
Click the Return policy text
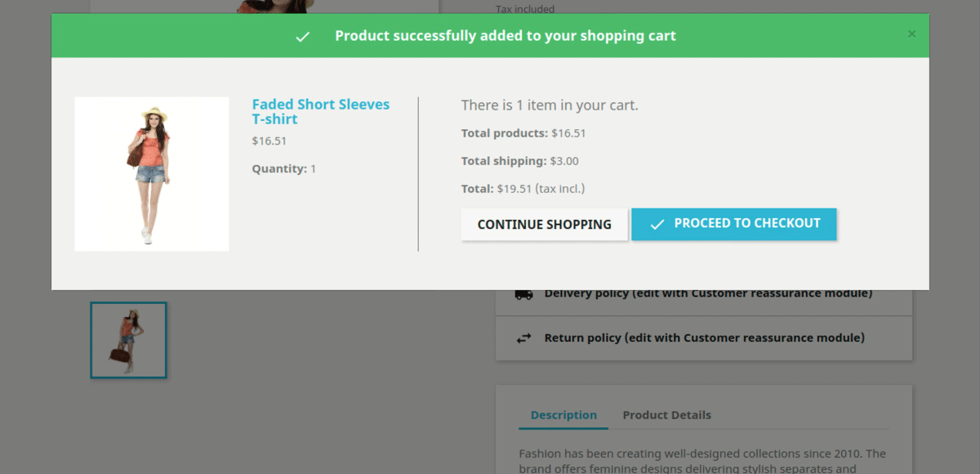[704, 338]
